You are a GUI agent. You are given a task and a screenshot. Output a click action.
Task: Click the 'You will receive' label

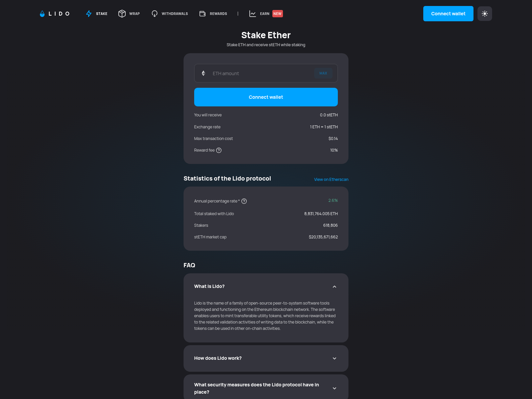208,115
